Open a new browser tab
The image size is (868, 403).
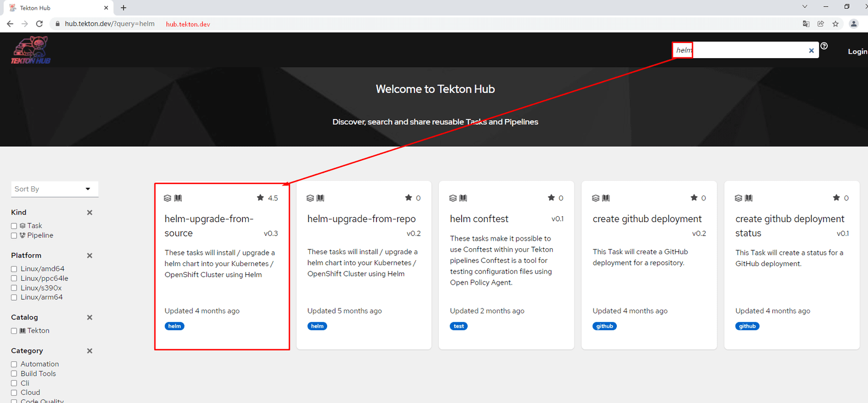coord(124,8)
